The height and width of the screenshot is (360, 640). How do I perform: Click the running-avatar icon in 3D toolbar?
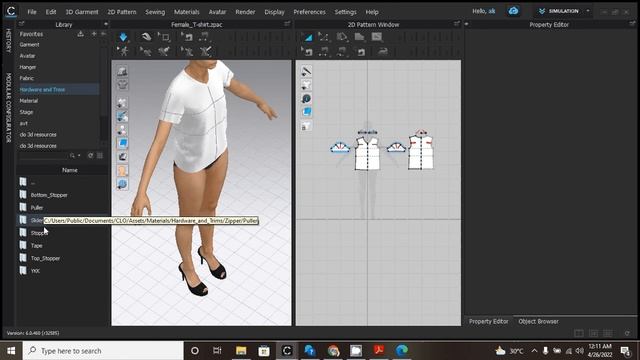pyautogui.click(x=123, y=51)
